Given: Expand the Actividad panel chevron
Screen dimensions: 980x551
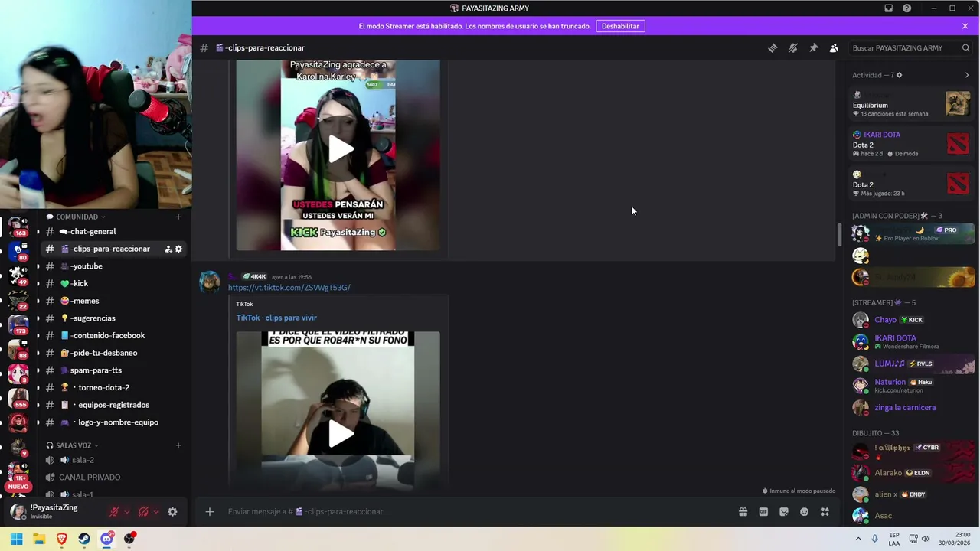Looking at the screenshot, I should click(x=966, y=75).
